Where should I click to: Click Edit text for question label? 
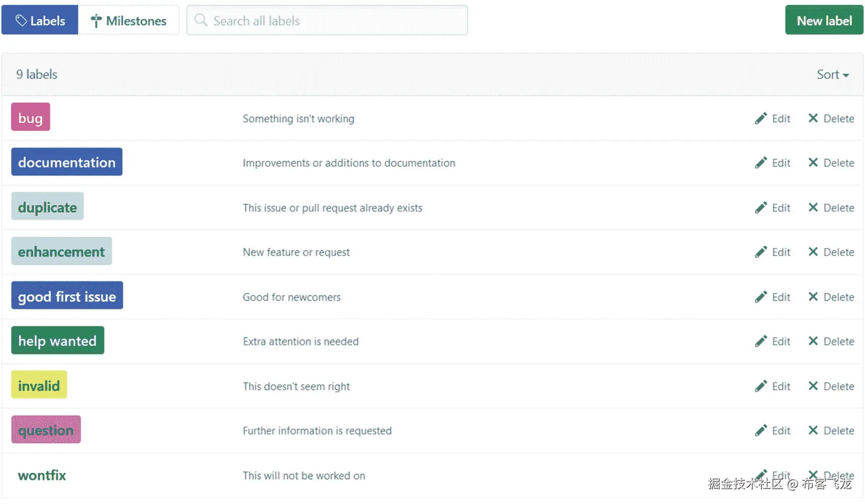(781, 431)
